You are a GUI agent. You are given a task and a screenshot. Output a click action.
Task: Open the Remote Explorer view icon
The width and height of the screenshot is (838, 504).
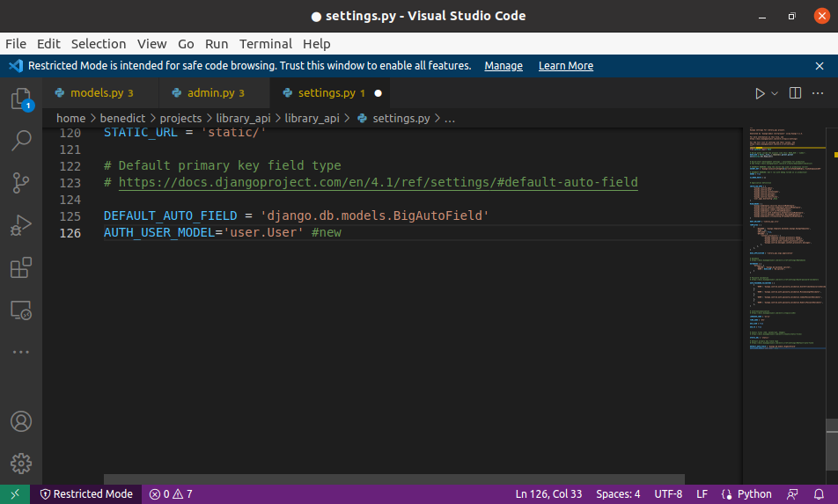tap(21, 310)
